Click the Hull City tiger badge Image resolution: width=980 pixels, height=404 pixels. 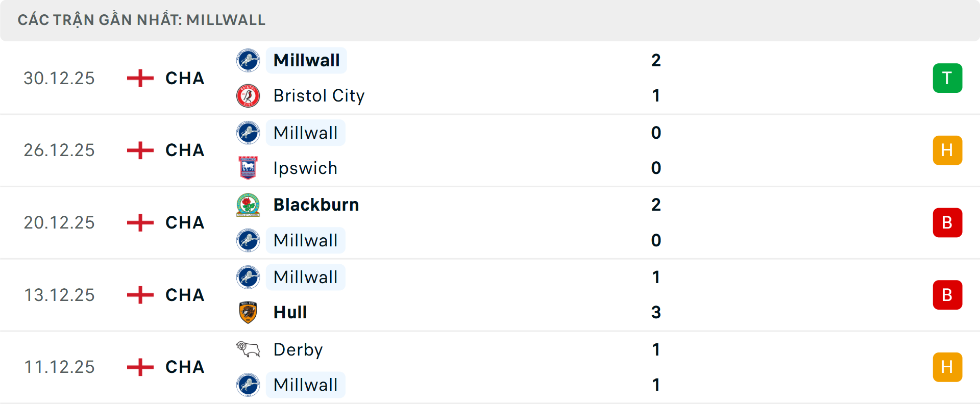[x=249, y=312]
